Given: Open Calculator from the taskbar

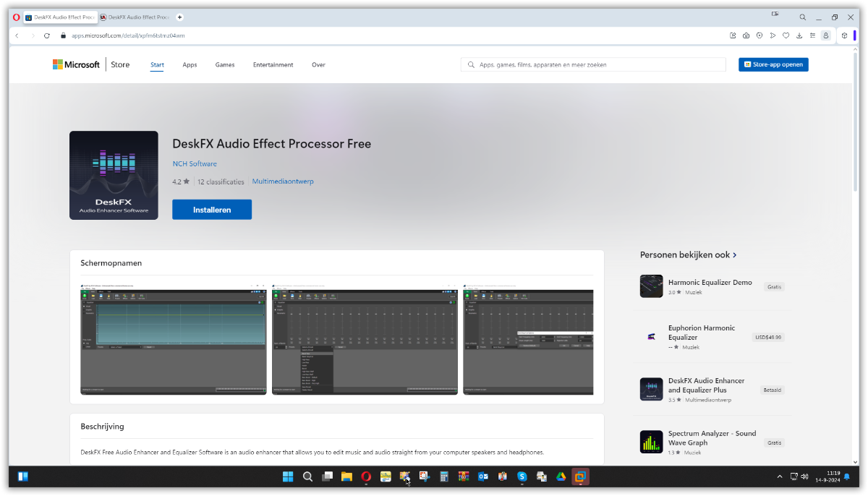Looking at the screenshot, I should [444, 476].
